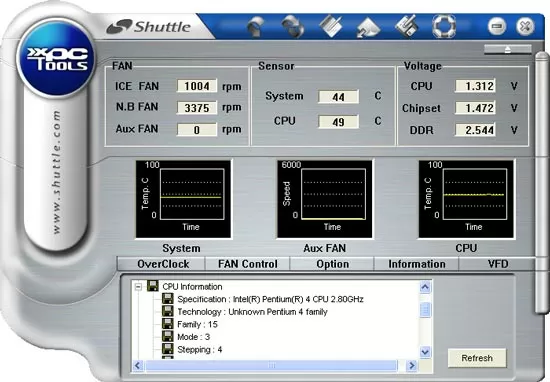
Task: Click the DDR voltage label
Action: pos(421,130)
